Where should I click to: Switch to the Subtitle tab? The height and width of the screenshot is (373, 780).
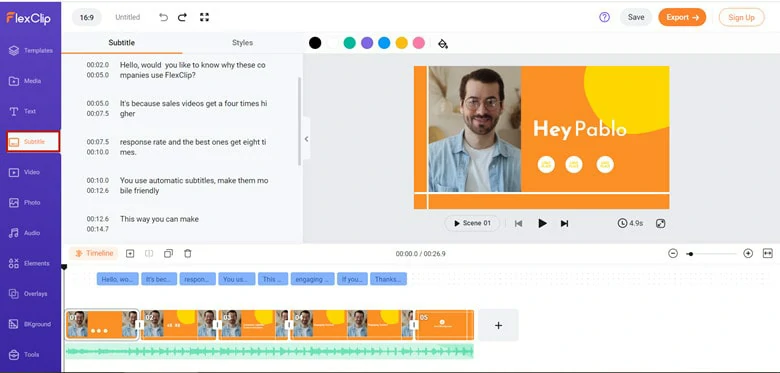121,43
